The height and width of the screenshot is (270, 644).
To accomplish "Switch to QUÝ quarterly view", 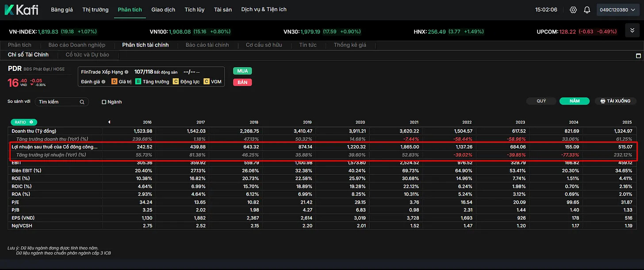I will pyautogui.click(x=541, y=101).
